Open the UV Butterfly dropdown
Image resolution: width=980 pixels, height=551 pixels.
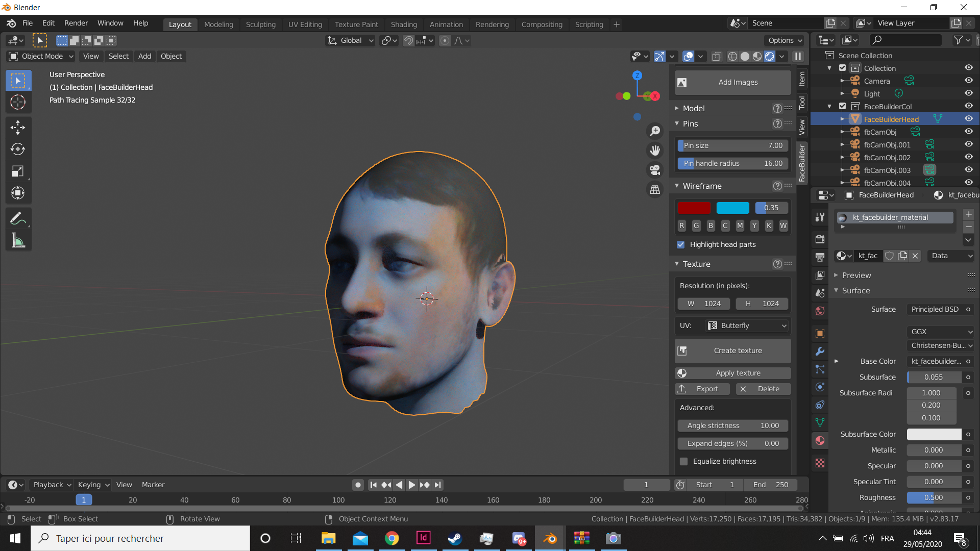pos(747,325)
